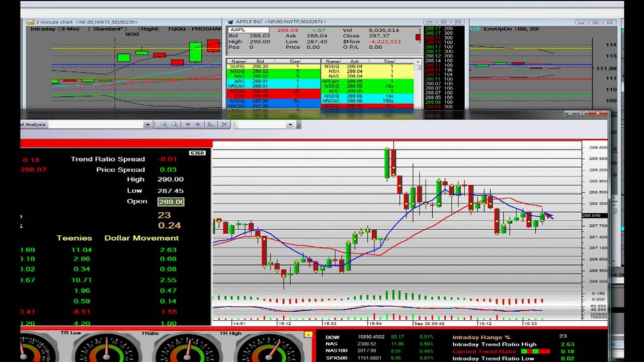Click the Level 2 scrollbar up arrow
Screen dimensions: 644x362
tap(418, 62)
